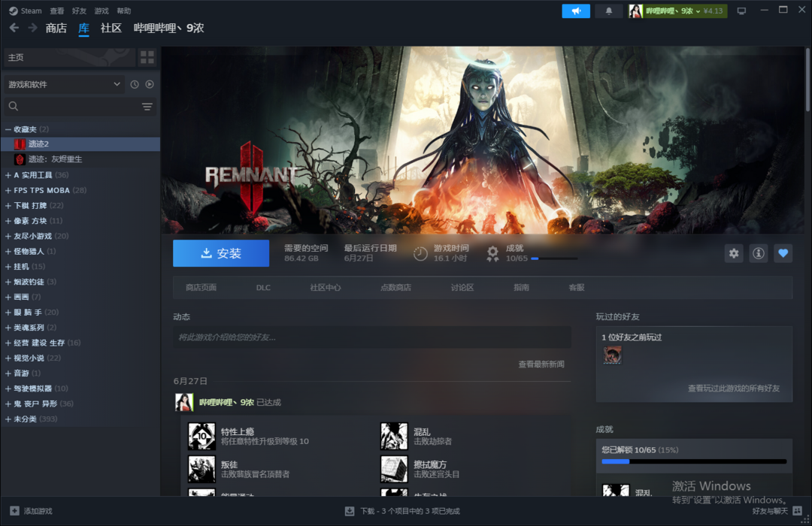Open user avatar in the activity feed
The height and width of the screenshot is (526, 812).
click(184, 402)
